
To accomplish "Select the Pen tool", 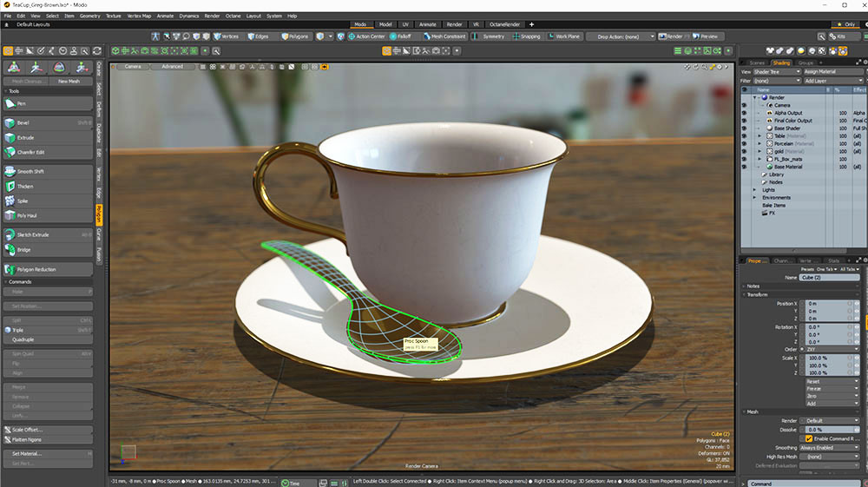I will pos(48,103).
